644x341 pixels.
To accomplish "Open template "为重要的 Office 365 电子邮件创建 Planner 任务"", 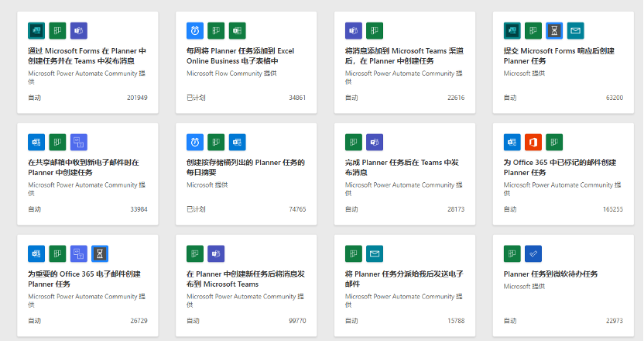I will tap(84, 279).
